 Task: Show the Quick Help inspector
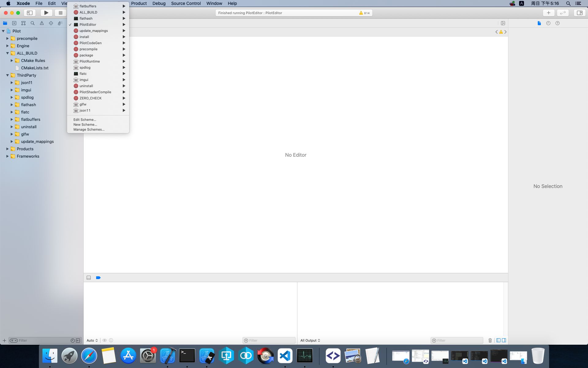point(557,23)
